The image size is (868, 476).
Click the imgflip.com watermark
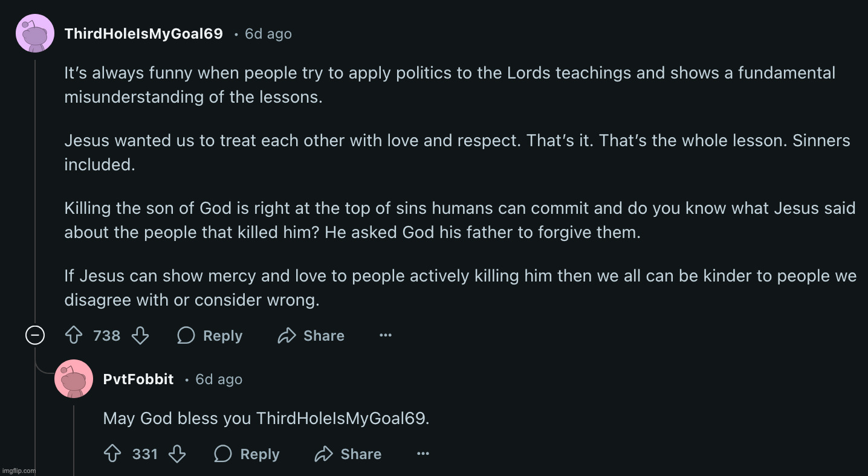[19, 471]
